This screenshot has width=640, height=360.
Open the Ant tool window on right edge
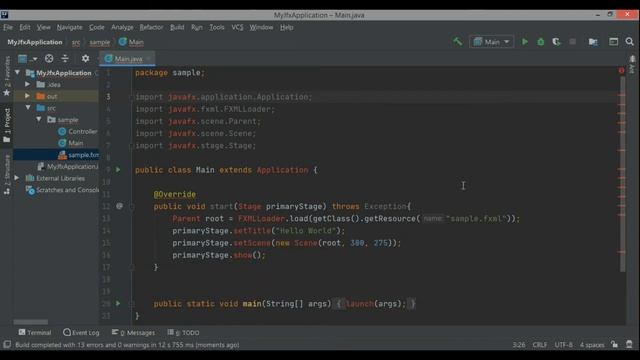(x=632, y=64)
